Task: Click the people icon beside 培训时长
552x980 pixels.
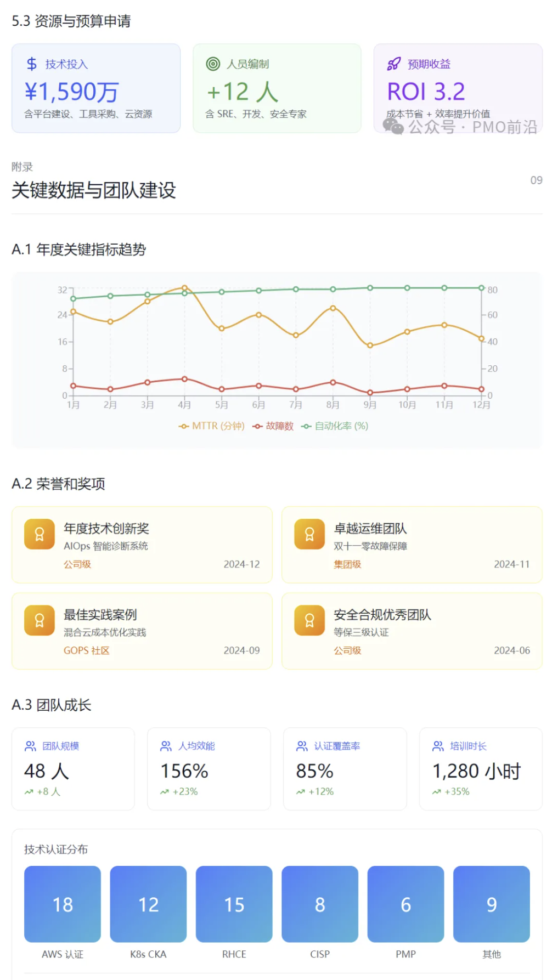Action: (x=438, y=746)
